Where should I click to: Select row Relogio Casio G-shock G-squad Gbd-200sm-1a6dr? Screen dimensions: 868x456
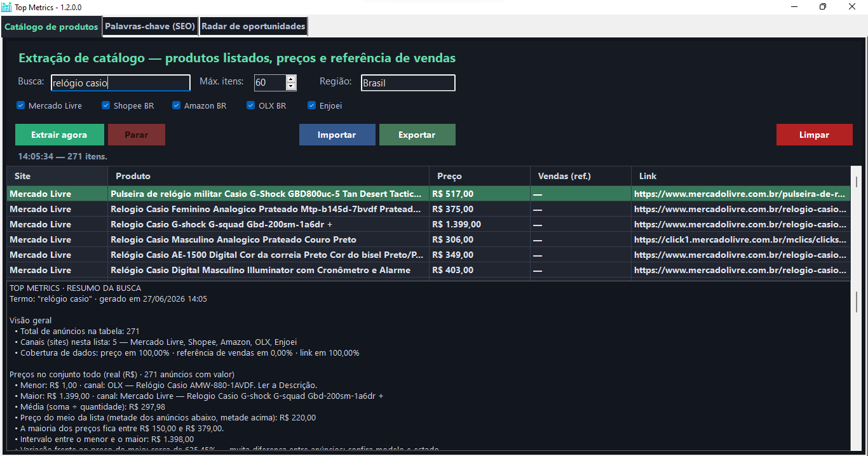coord(428,224)
